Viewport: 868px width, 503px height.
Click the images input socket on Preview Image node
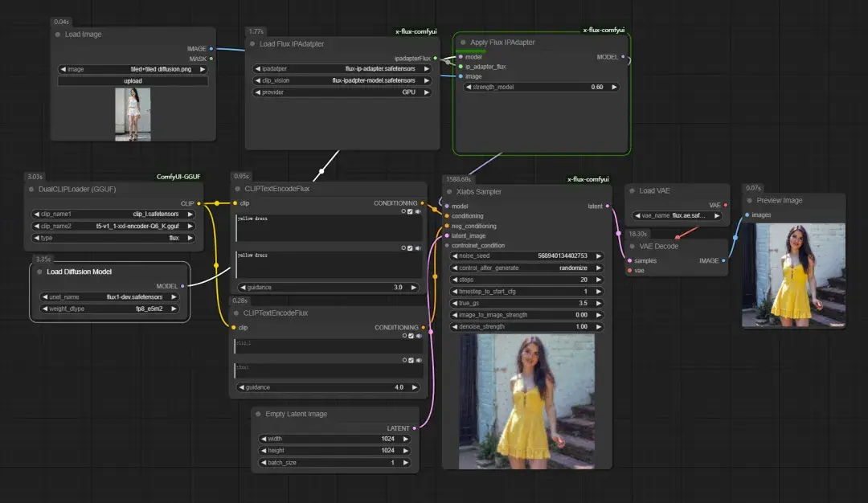tap(747, 215)
